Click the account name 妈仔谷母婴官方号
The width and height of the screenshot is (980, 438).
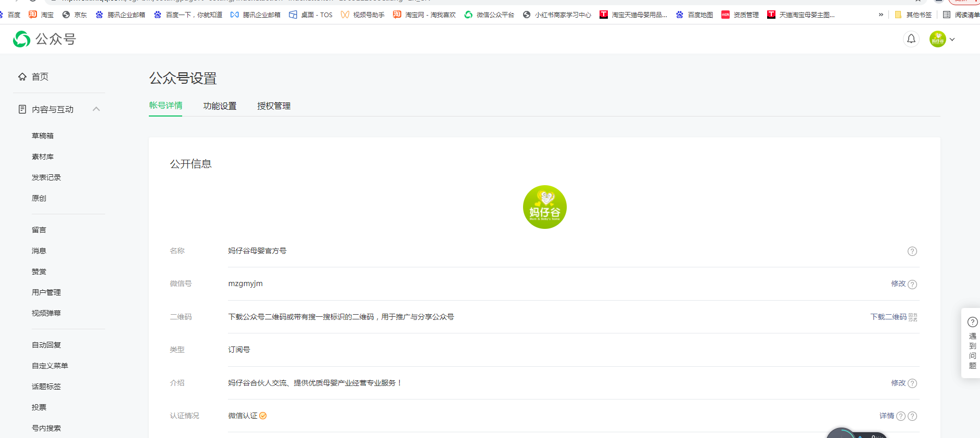pyautogui.click(x=257, y=251)
